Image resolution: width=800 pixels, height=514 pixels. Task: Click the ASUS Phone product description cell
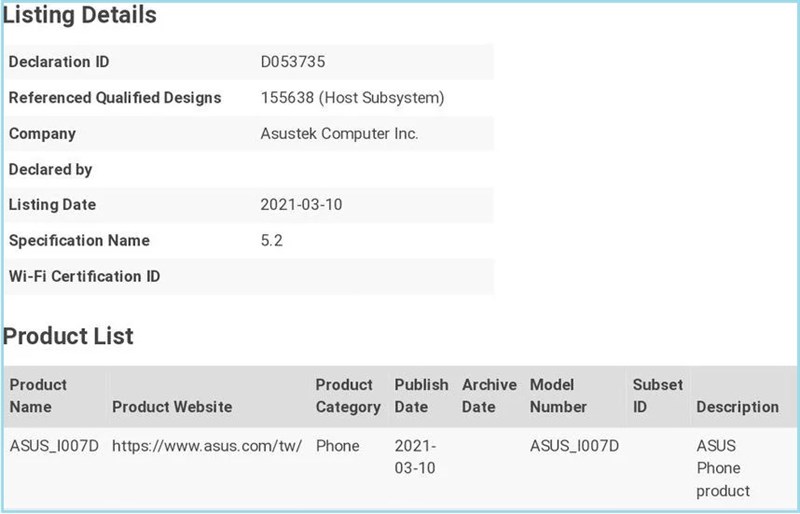722,468
